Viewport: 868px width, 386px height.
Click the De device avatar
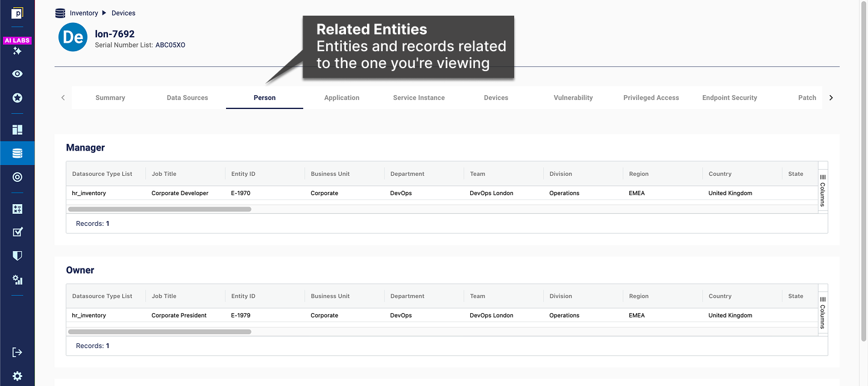73,37
